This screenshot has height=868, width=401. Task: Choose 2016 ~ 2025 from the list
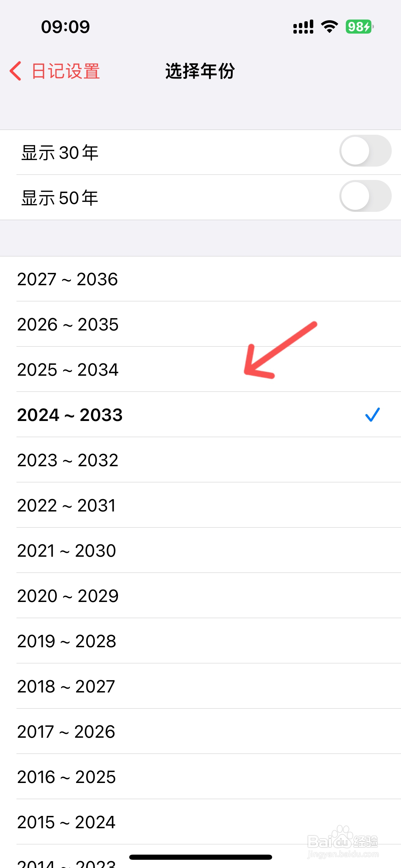[x=200, y=777]
